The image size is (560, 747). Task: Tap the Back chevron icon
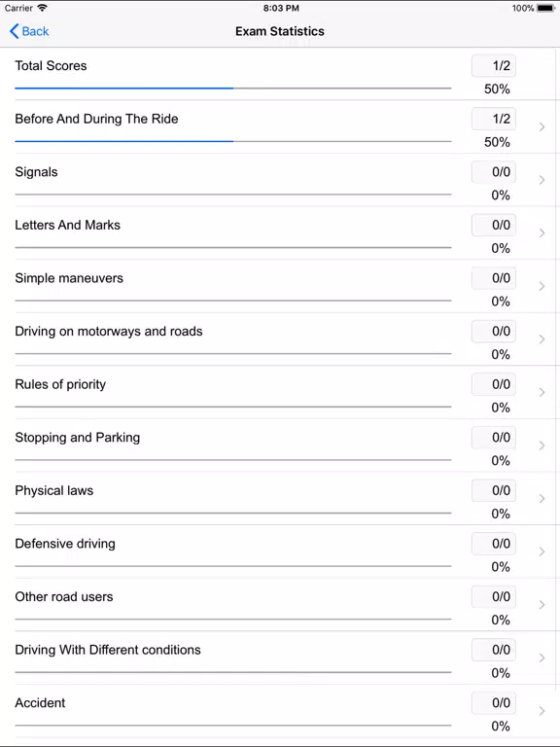tap(15, 31)
